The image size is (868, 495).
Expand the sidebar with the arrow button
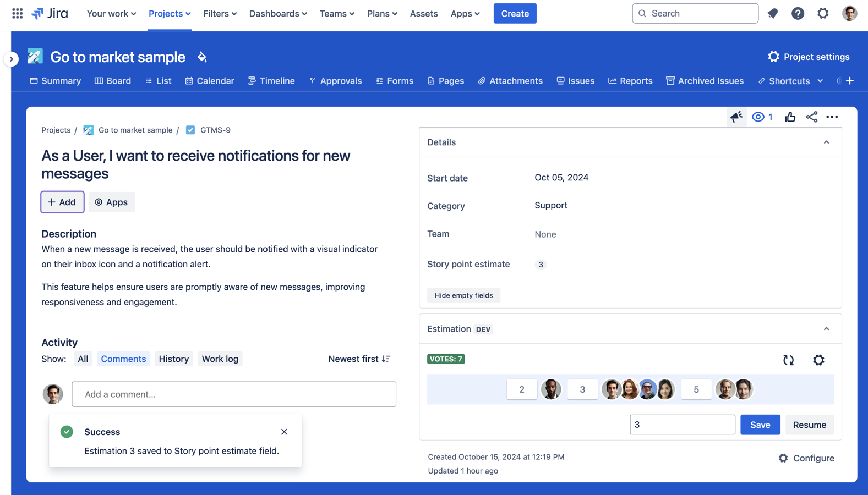(x=11, y=59)
